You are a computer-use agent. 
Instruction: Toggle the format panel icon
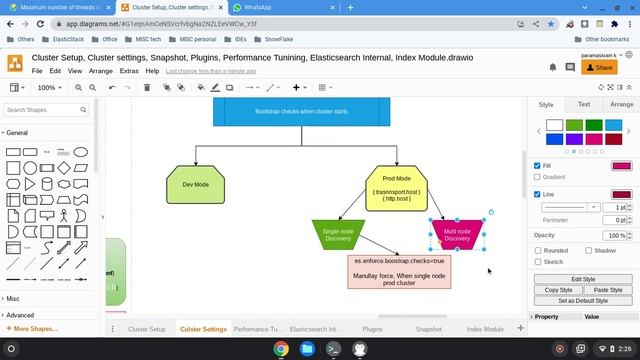620,87
